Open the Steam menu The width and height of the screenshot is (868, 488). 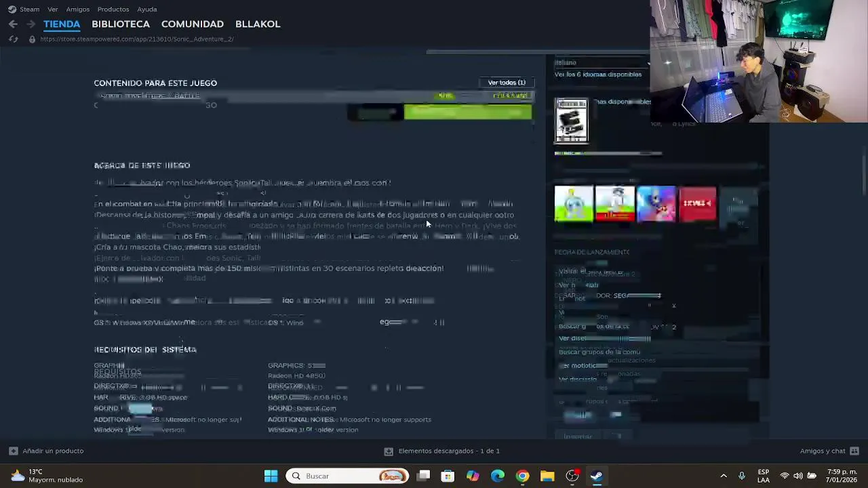tap(29, 9)
